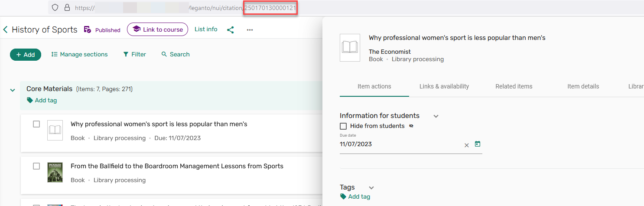Image resolution: width=644 pixels, height=206 pixels.
Task: Select checkbox for Why professional women's sport item
Action: click(36, 124)
